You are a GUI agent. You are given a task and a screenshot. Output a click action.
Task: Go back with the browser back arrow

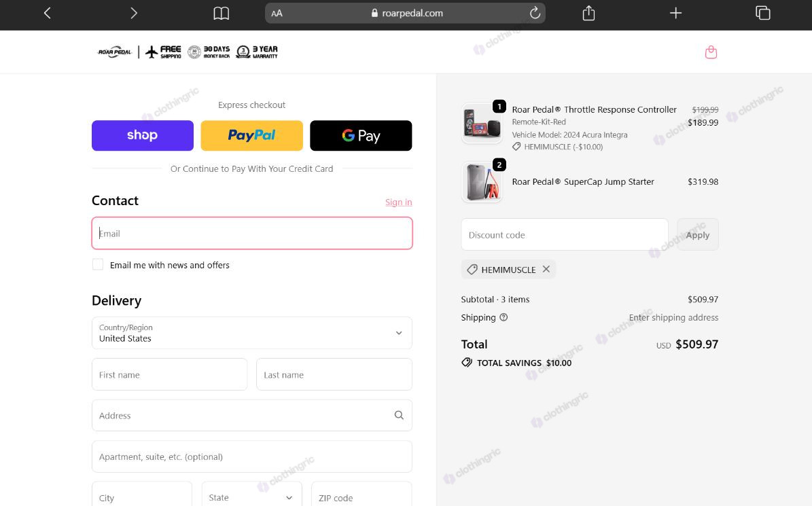click(x=47, y=13)
